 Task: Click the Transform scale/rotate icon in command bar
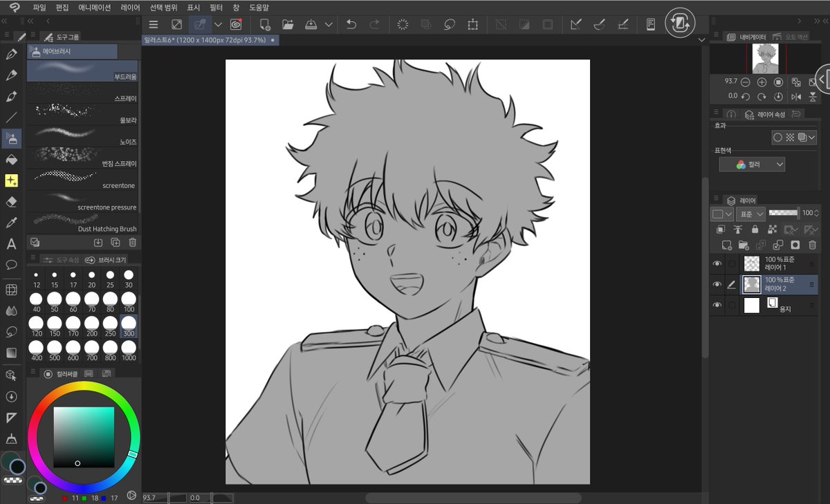pos(472,24)
